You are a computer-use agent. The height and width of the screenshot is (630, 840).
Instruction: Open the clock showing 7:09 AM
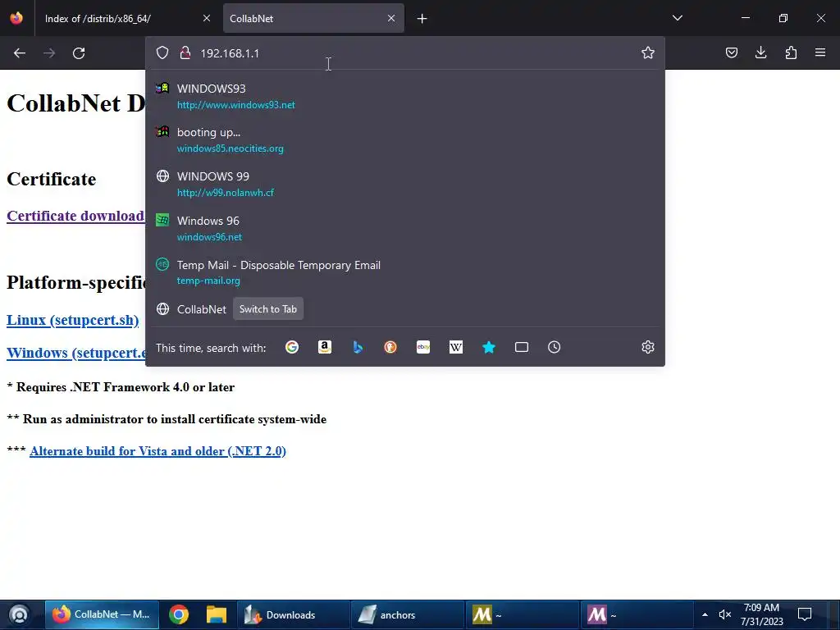coord(761,614)
